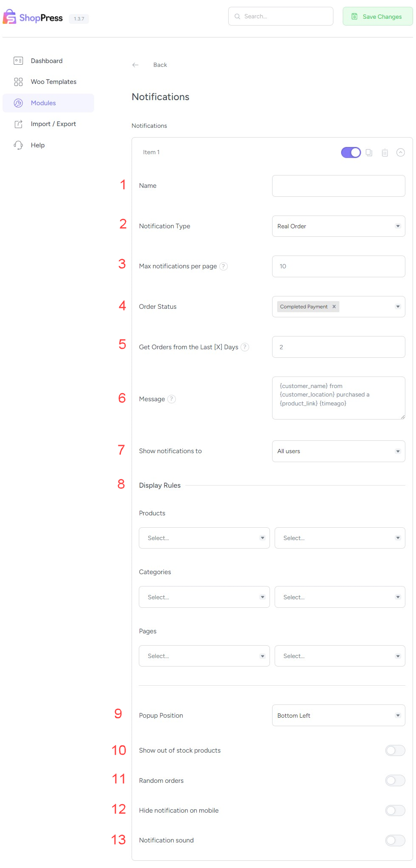Click into the Name input field

(339, 186)
